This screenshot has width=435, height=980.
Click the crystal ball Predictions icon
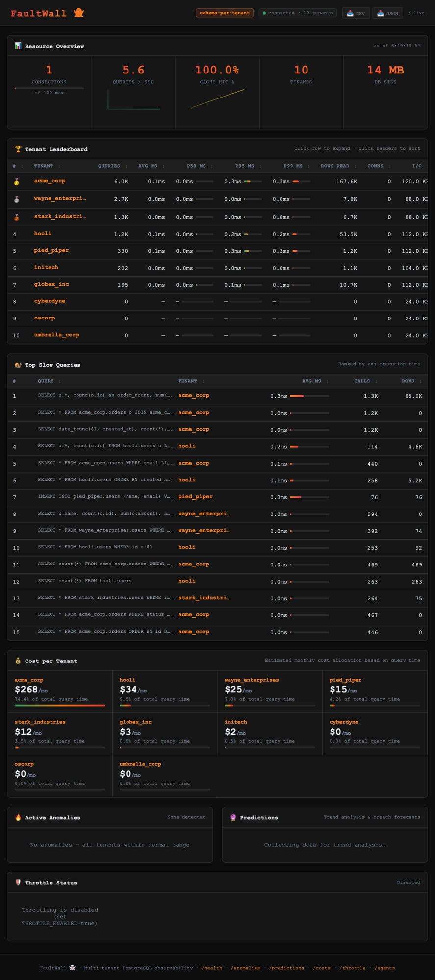pyautogui.click(x=233, y=817)
